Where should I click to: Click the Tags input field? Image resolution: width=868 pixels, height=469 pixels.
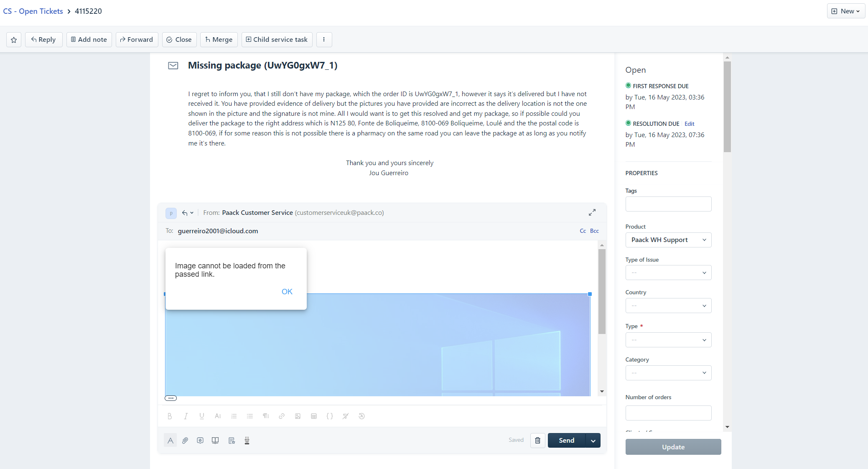pos(668,204)
